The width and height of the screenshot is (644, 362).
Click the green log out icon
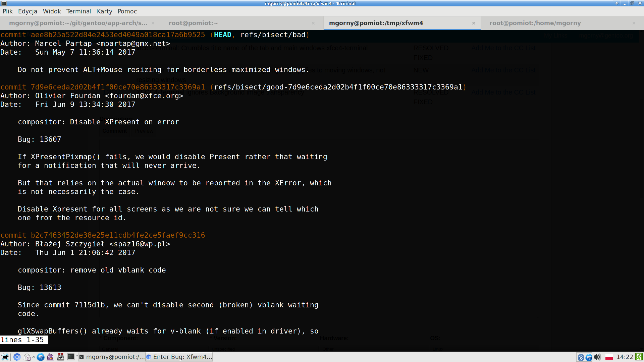pos(639,357)
